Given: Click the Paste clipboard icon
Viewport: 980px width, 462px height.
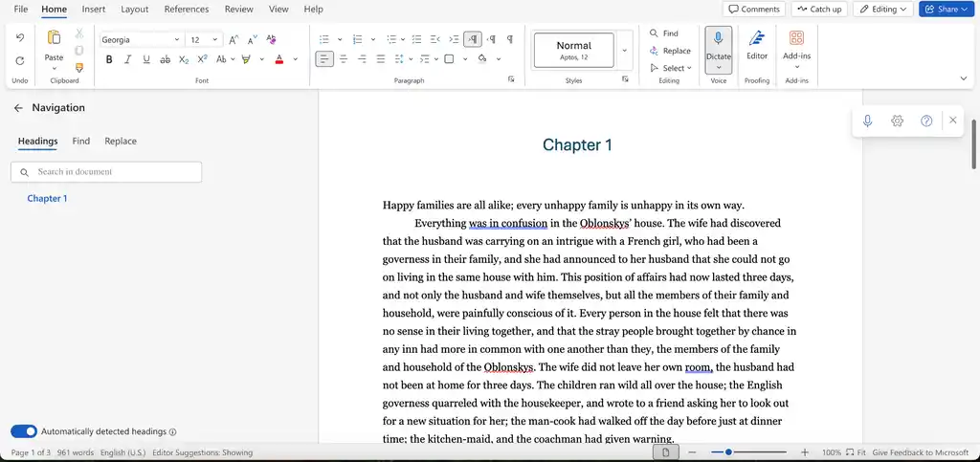Looking at the screenshot, I should (54, 37).
